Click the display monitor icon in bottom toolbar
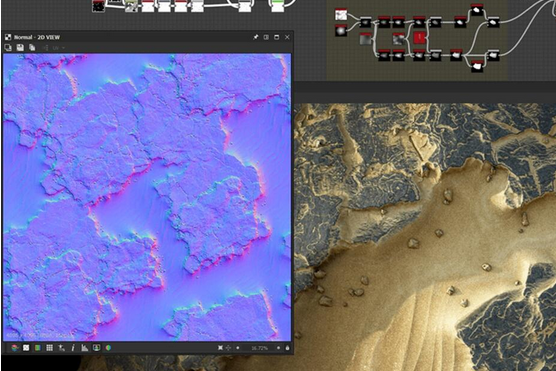Image resolution: width=556 pixels, height=371 pixels. 96,348
